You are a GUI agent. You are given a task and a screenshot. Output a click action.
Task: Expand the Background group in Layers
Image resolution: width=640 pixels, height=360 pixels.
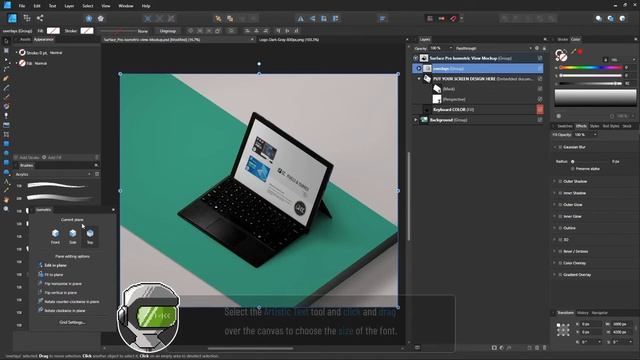click(x=416, y=120)
